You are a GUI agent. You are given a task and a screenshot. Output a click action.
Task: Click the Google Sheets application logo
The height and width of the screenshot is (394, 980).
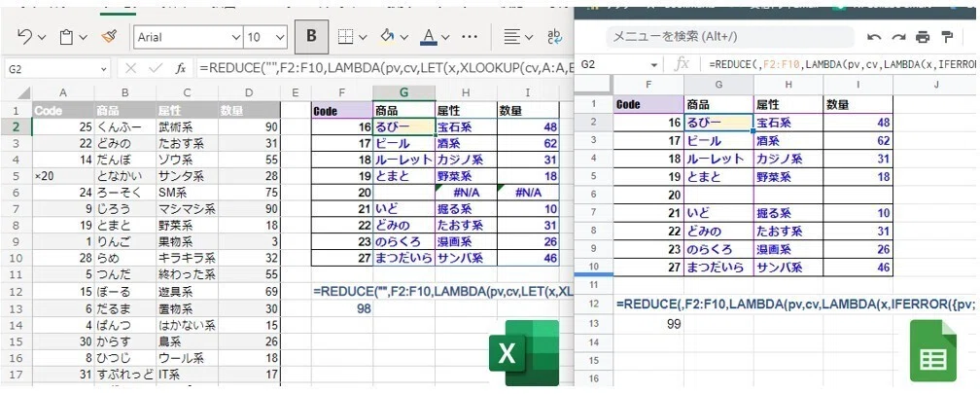932,350
